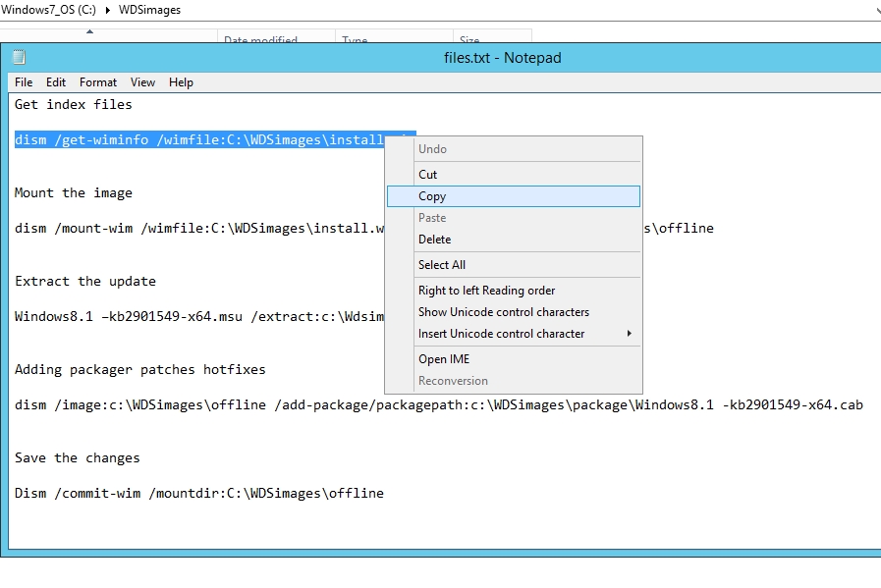Click 'Adding packager patches hotfixes' line
Viewport: 881px width, 588px height.
tap(139, 369)
